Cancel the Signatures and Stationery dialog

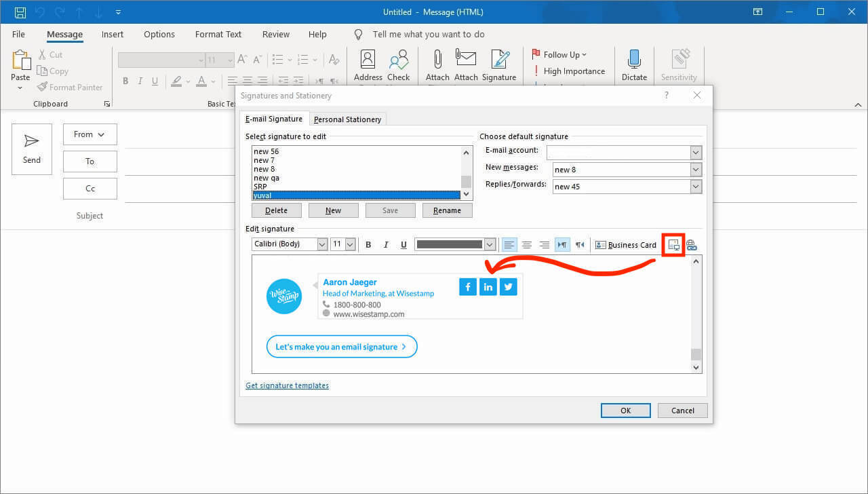coord(683,410)
